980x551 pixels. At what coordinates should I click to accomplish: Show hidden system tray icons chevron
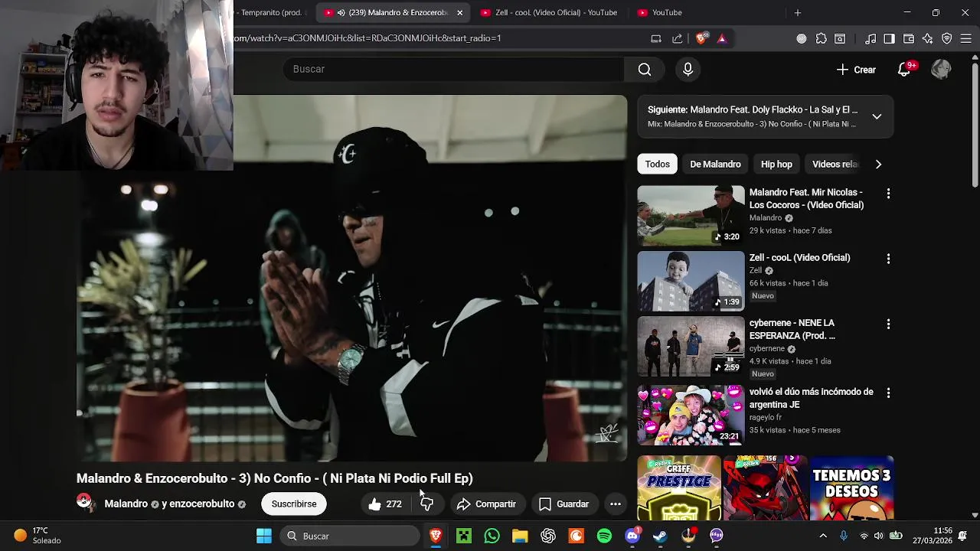(823, 536)
